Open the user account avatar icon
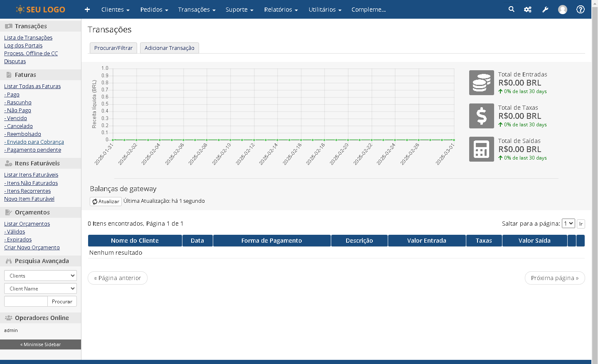Viewport: 598px width, 364px height. 563,10
